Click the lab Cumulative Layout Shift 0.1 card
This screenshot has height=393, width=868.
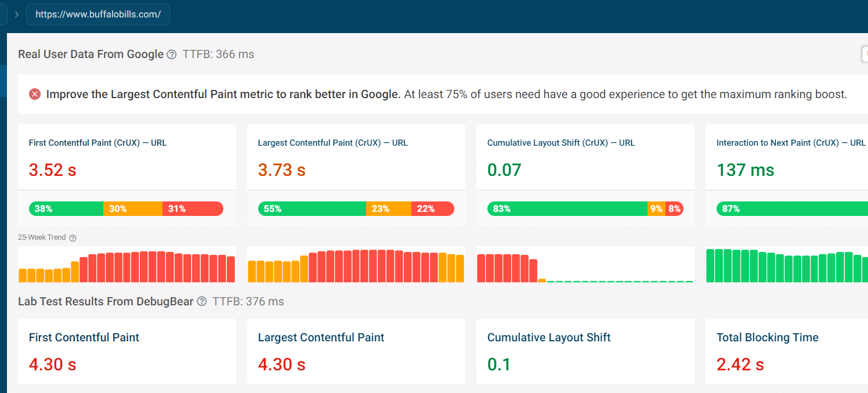coord(585,351)
